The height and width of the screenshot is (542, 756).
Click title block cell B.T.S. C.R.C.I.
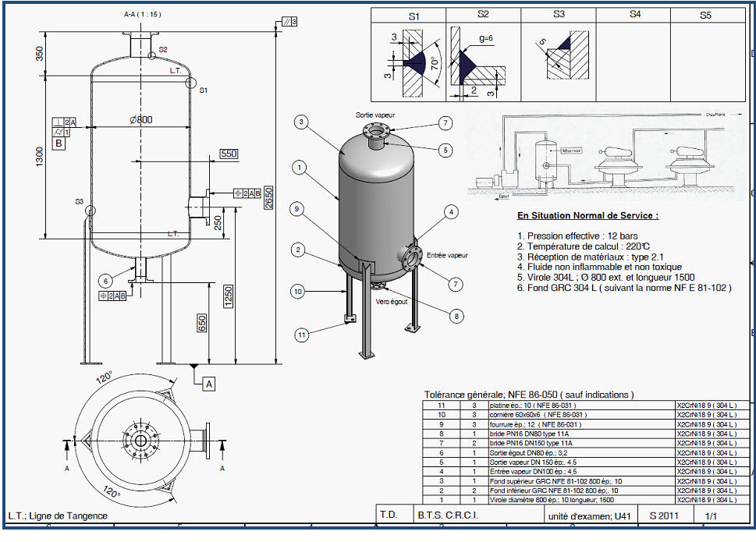coord(478,514)
